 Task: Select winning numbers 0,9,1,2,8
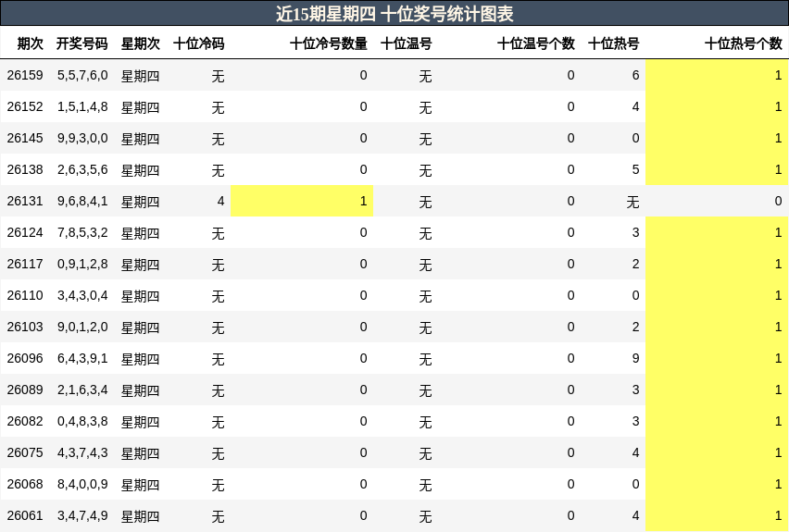click(x=82, y=264)
